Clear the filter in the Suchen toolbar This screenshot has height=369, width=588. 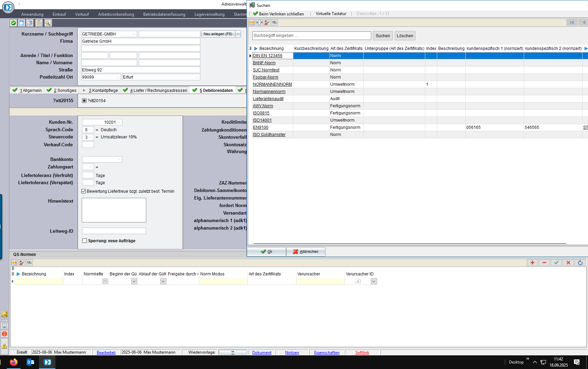[x=267, y=23]
